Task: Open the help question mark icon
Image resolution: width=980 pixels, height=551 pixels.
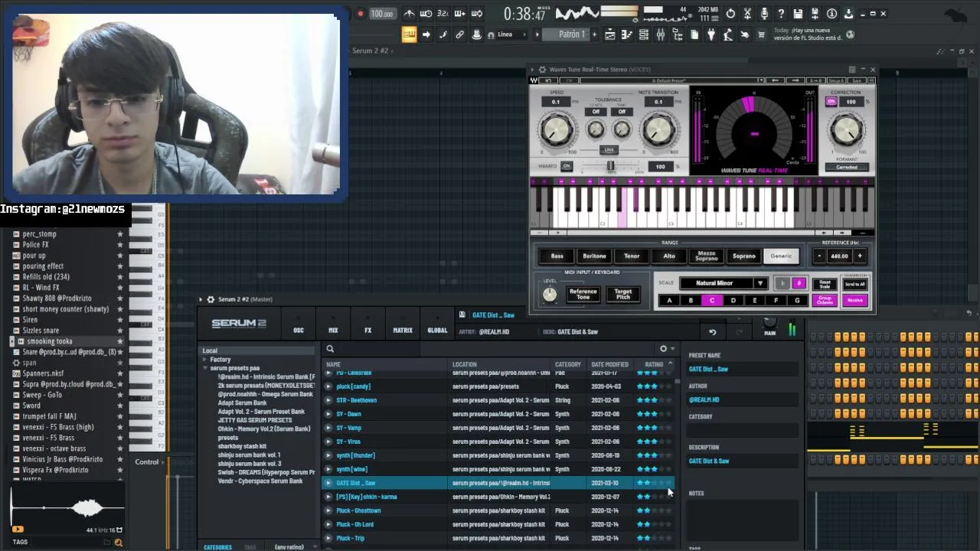Action: 781,14
